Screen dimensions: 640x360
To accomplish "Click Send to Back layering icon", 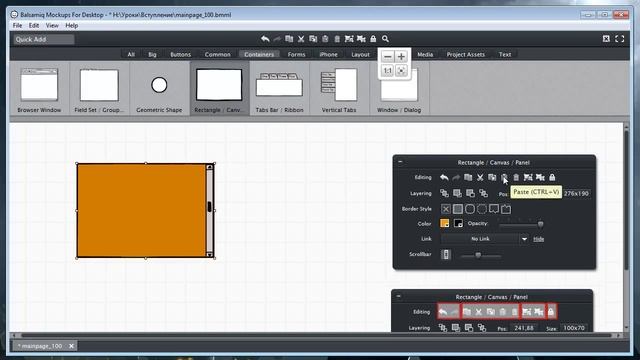I will pyautogui.click(x=483, y=193).
